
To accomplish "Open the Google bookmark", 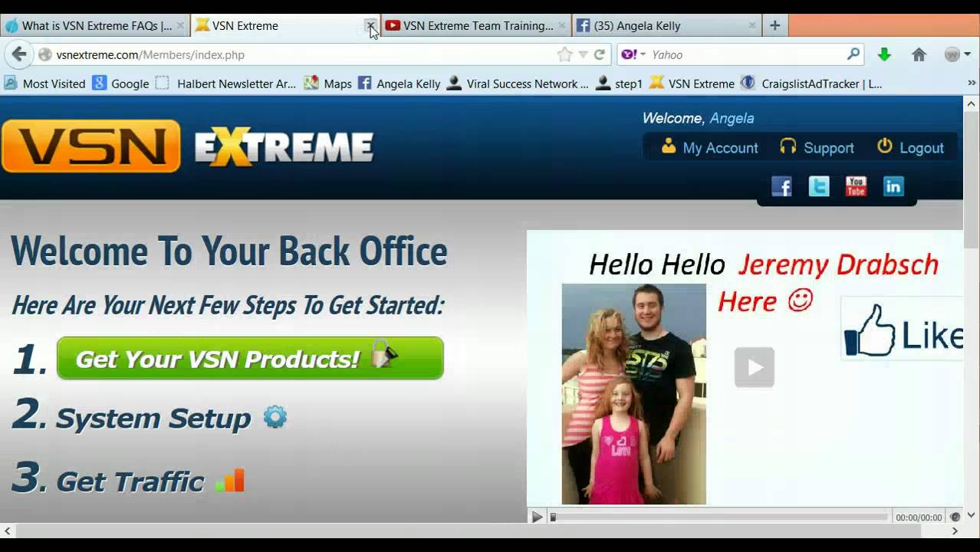I will pyautogui.click(x=121, y=84).
